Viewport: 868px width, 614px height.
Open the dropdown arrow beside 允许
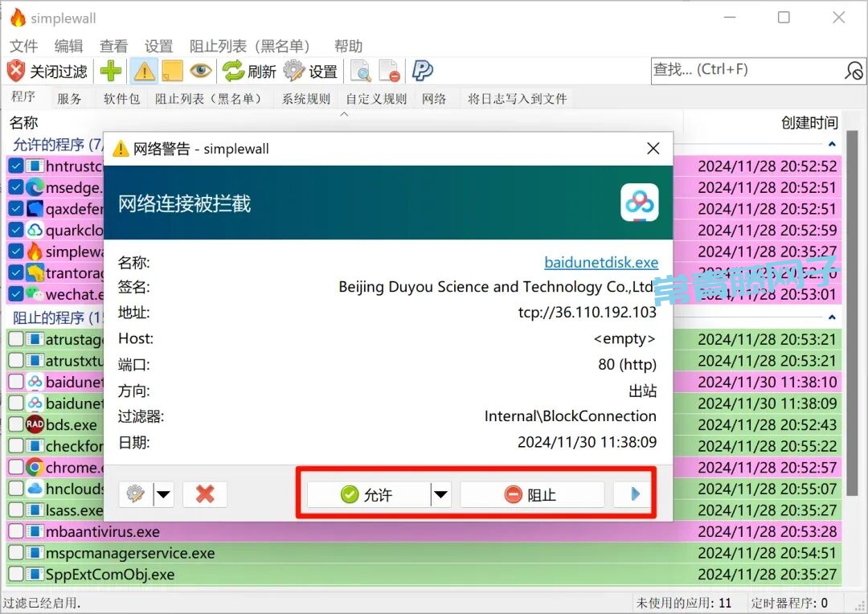pos(440,494)
